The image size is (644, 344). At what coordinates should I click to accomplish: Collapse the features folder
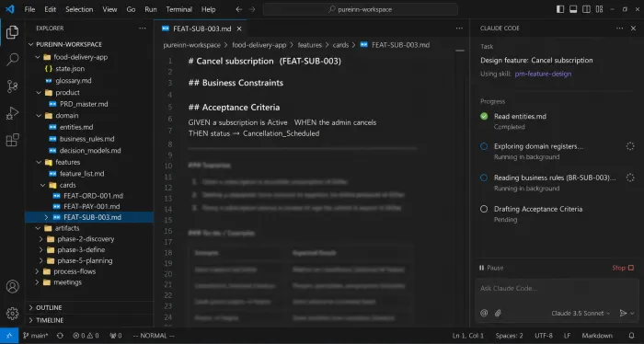(39, 162)
